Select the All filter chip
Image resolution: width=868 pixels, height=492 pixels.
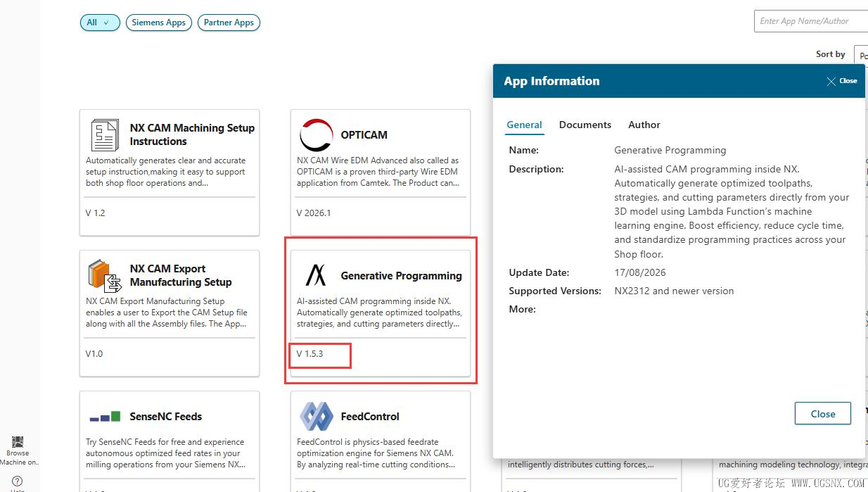pyautogui.click(x=100, y=23)
